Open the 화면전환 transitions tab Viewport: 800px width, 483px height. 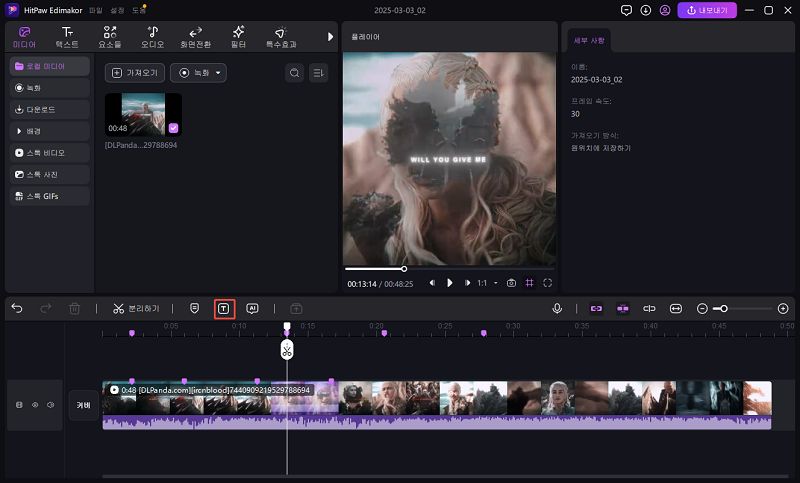[195, 38]
